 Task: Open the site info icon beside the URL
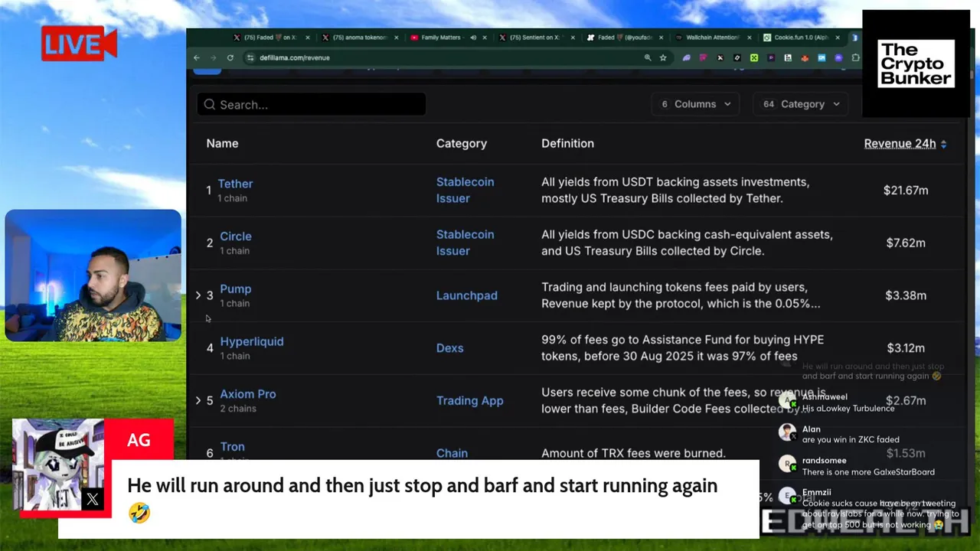250,57
